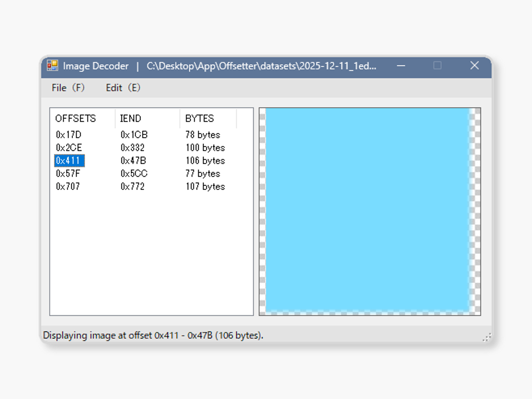
Task: Click the blue image preview
Action: [x=368, y=210]
